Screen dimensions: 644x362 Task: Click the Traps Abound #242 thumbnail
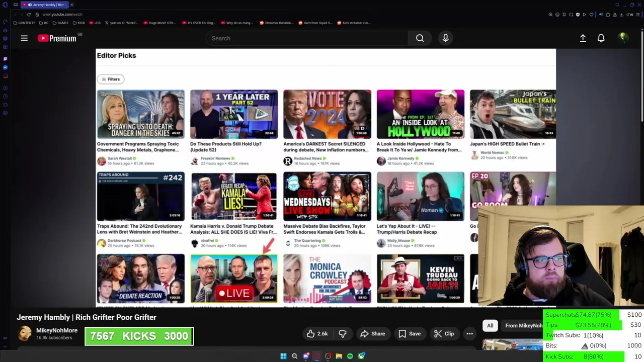click(141, 197)
